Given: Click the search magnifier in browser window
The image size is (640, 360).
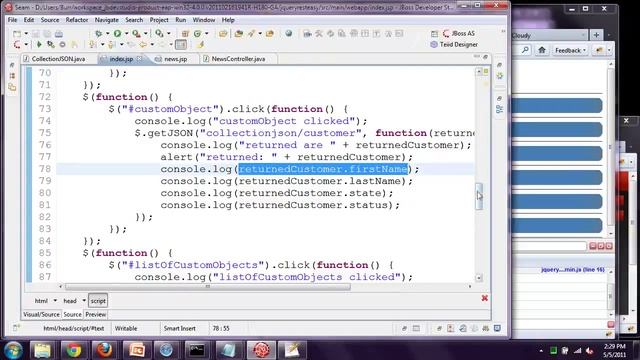Looking at the screenshot, I should point(525,50).
